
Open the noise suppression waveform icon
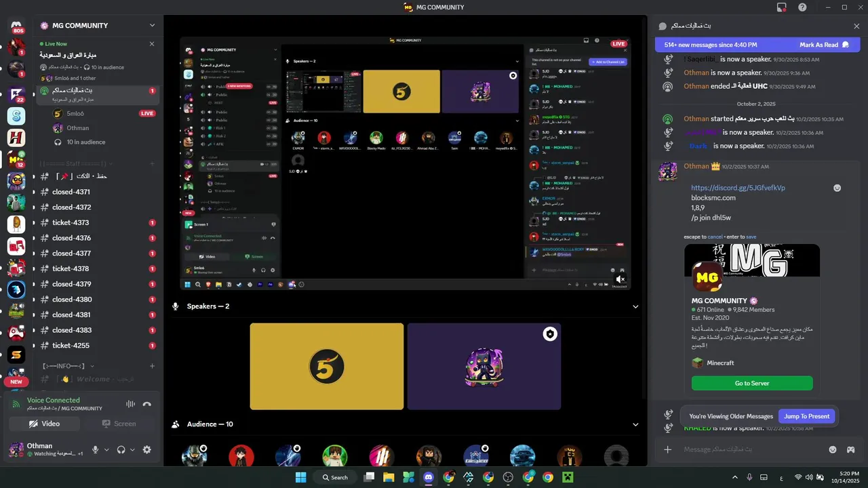tap(130, 404)
